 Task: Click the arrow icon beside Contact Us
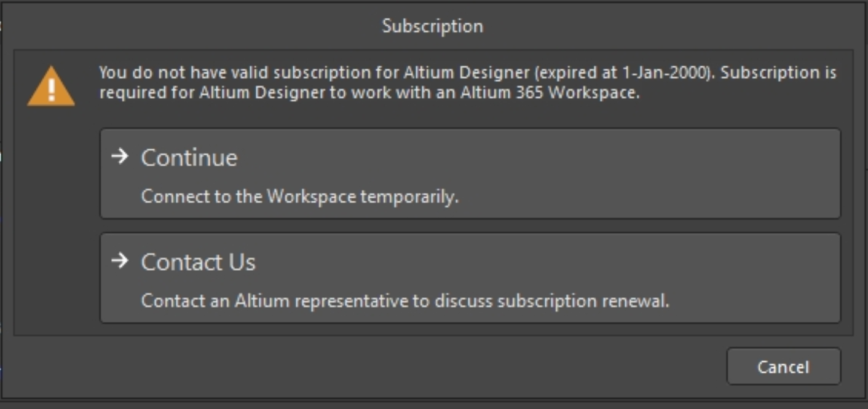[x=120, y=261]
